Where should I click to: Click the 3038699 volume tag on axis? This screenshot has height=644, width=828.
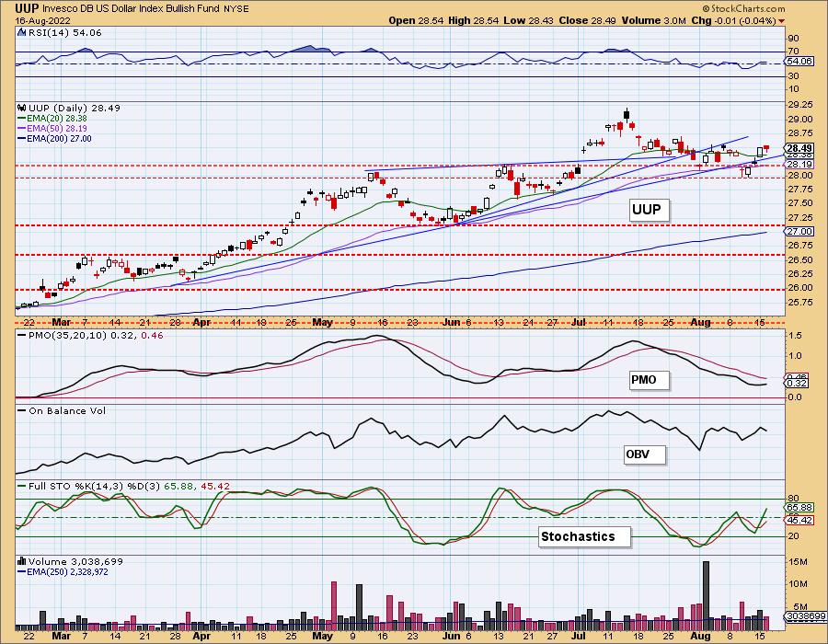(x=805, y=616)
